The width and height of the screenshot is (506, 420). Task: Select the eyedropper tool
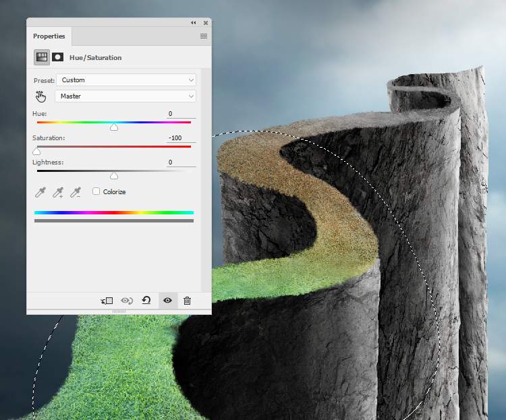click(40, 192)
